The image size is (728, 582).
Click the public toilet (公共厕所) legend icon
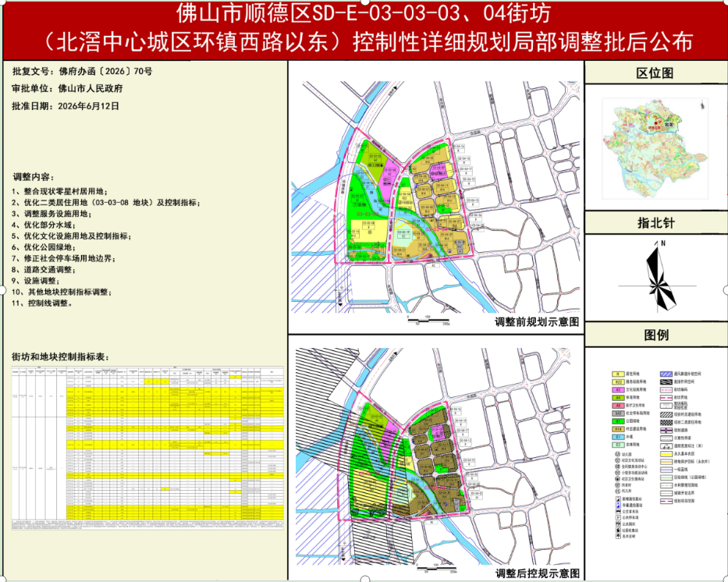pyautogui.click(x=618, y=523)
